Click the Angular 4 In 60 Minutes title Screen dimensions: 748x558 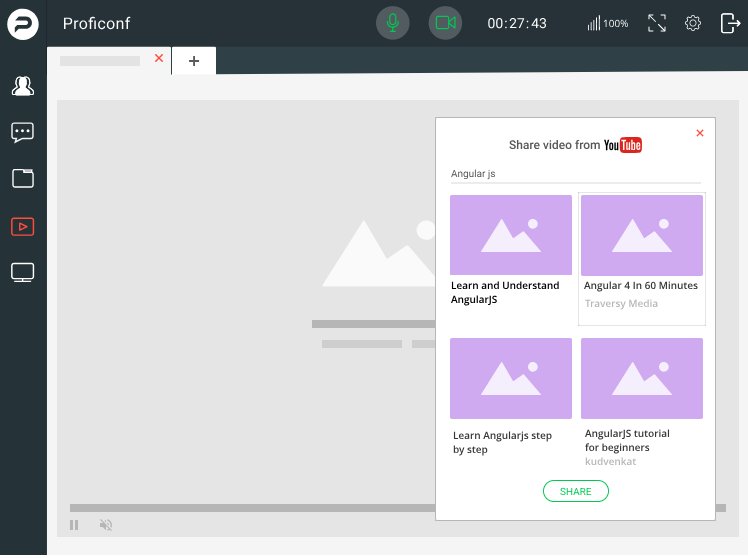(x=641, y=285)
